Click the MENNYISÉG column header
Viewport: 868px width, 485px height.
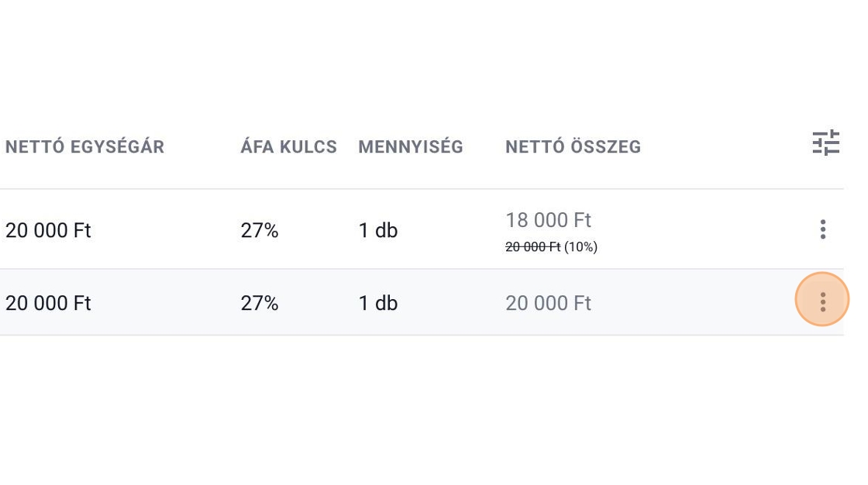[410, 147]
